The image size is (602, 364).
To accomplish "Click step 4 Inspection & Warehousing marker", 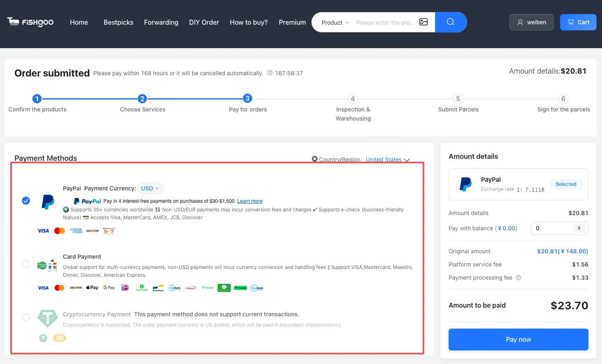I will point(352,99).
